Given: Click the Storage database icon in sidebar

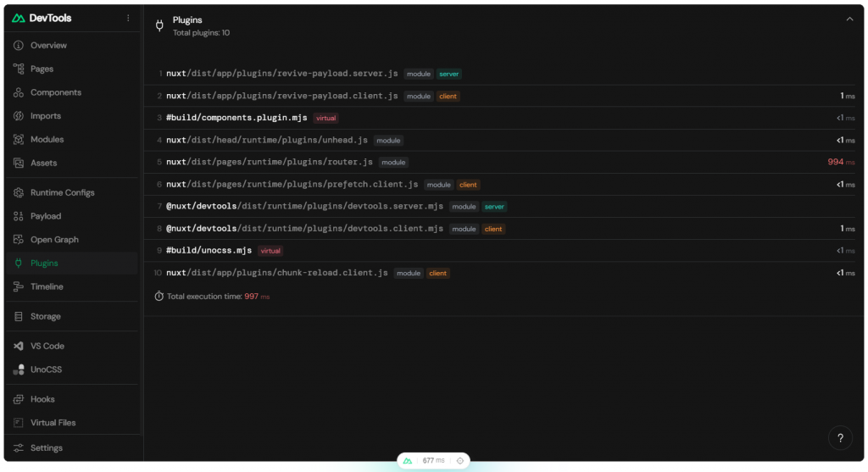Looking at the screenshot, I should coord(19,317).
